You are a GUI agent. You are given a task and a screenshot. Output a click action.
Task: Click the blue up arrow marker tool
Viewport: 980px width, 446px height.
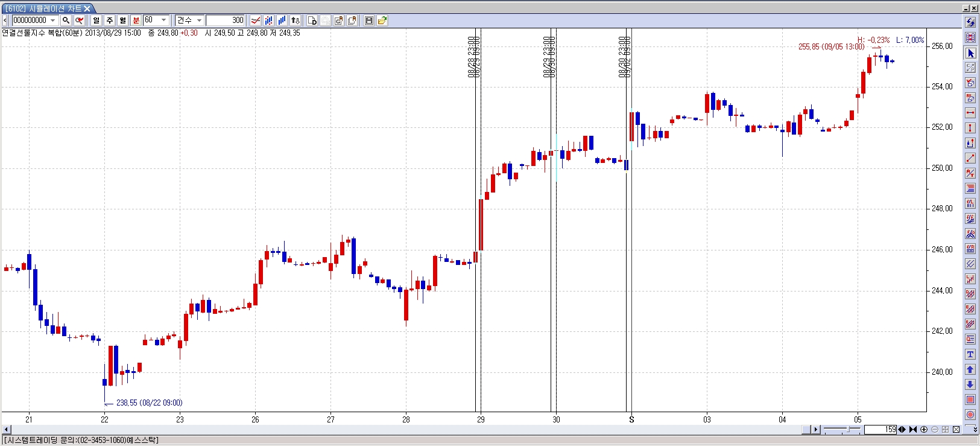(970, 369)
